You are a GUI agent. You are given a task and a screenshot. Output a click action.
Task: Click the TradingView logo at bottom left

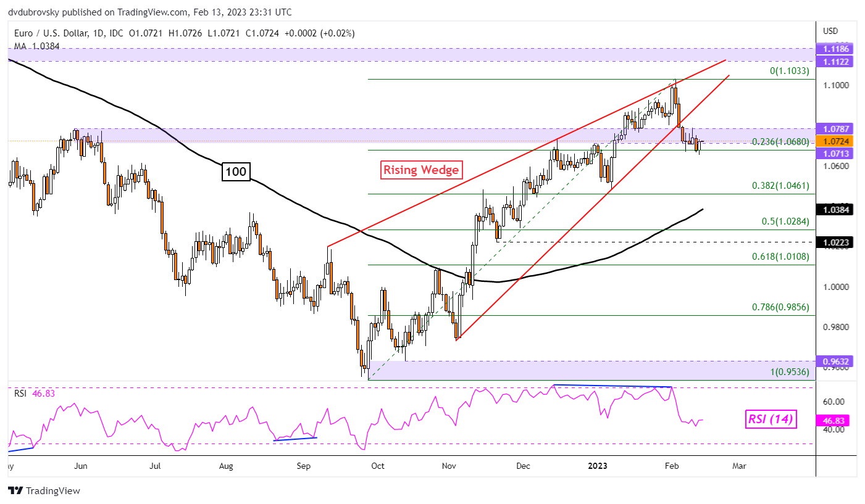(x=44, y=491)
